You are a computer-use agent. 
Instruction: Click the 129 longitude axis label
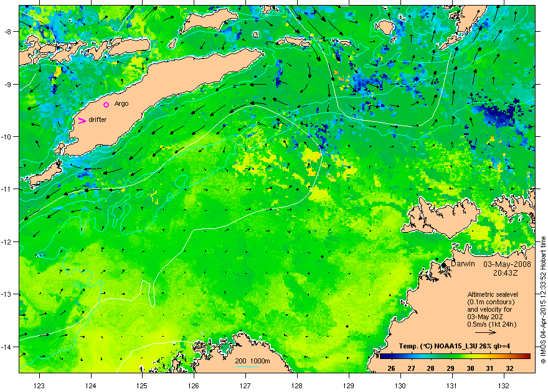pyautogui.click(x=349, y=386)
